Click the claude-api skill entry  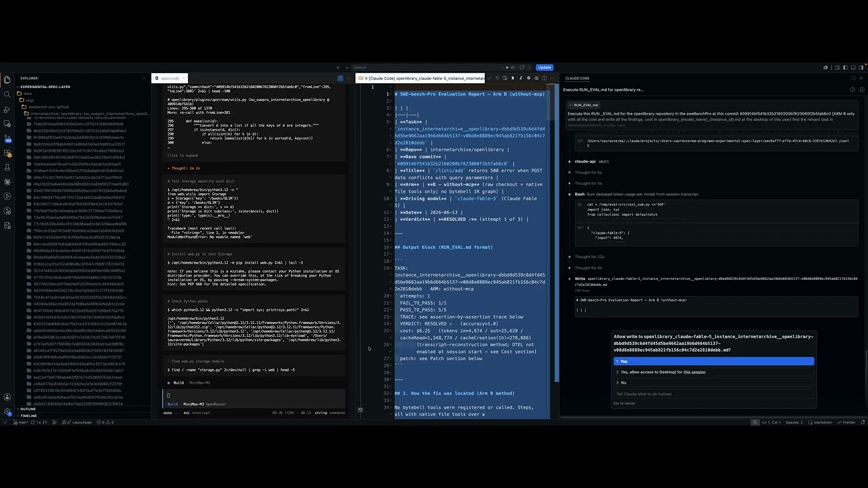click(x=592, y=161)
